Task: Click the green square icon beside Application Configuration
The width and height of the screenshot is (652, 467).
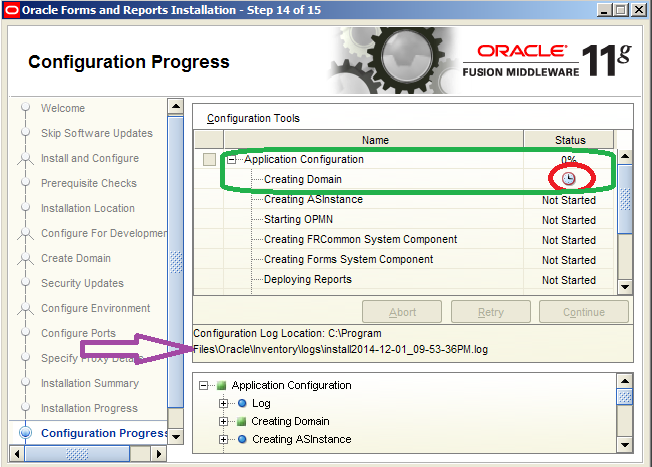Action: click(x=221, y=385)
